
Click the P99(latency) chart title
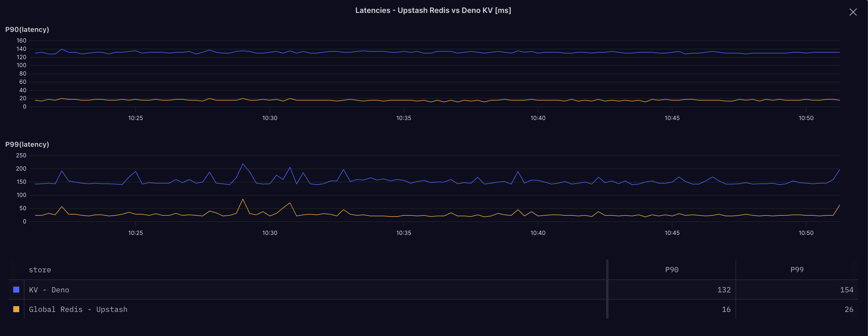[27, 144]
